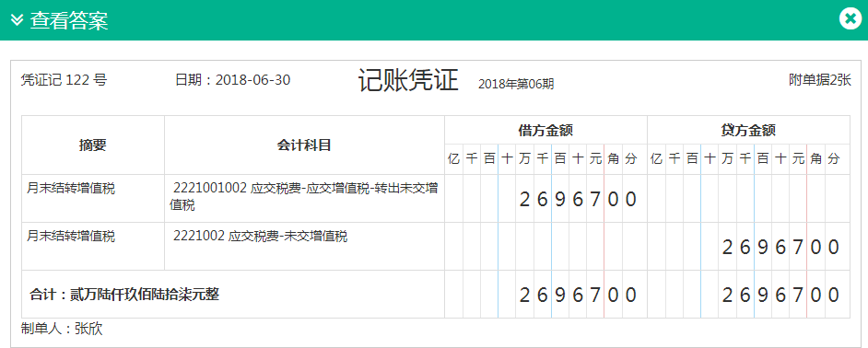Click the 元 unit header under 借方金额

coord(595,159)
